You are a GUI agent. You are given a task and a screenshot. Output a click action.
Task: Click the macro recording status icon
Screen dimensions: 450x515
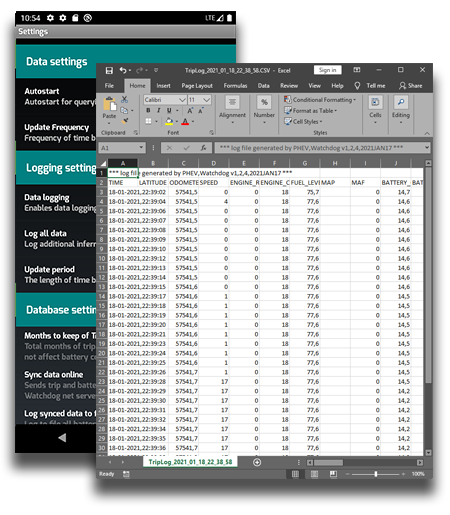tap(126, 474)
